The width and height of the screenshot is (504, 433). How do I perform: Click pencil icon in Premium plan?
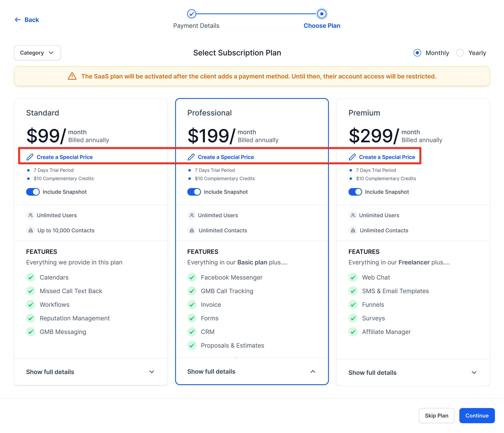[352, 157]
